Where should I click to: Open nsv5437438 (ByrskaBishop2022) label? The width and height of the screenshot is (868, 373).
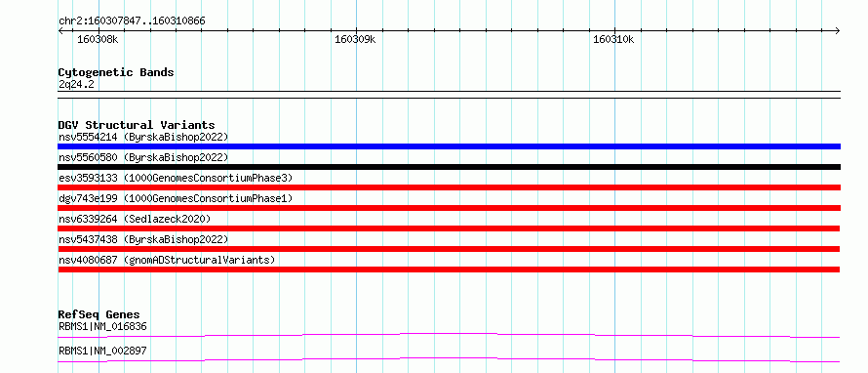143,239
